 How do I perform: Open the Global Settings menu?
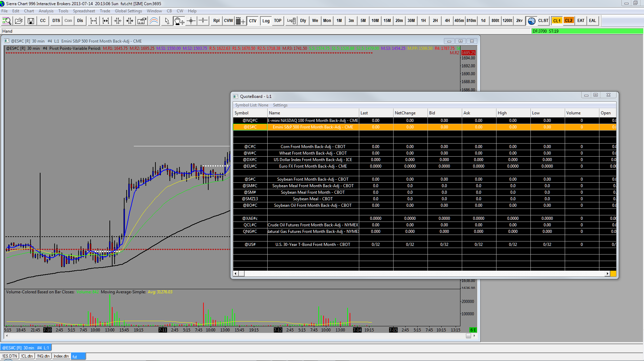(128, 11)
